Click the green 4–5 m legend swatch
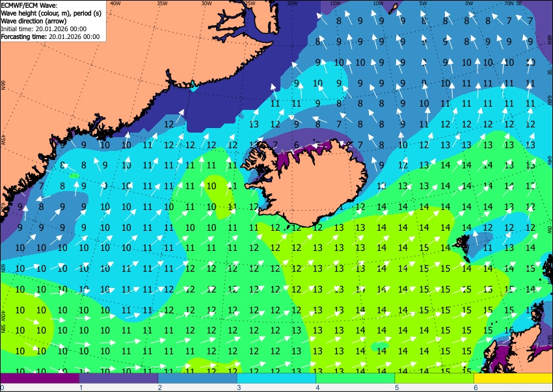Viewport: 553px width, 392px height. pos(355,378)
